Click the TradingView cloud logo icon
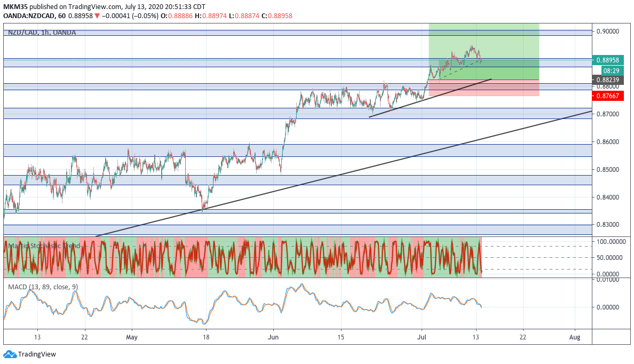The height and width of the screenshot is (364, 634). click(x=10, y=354)
